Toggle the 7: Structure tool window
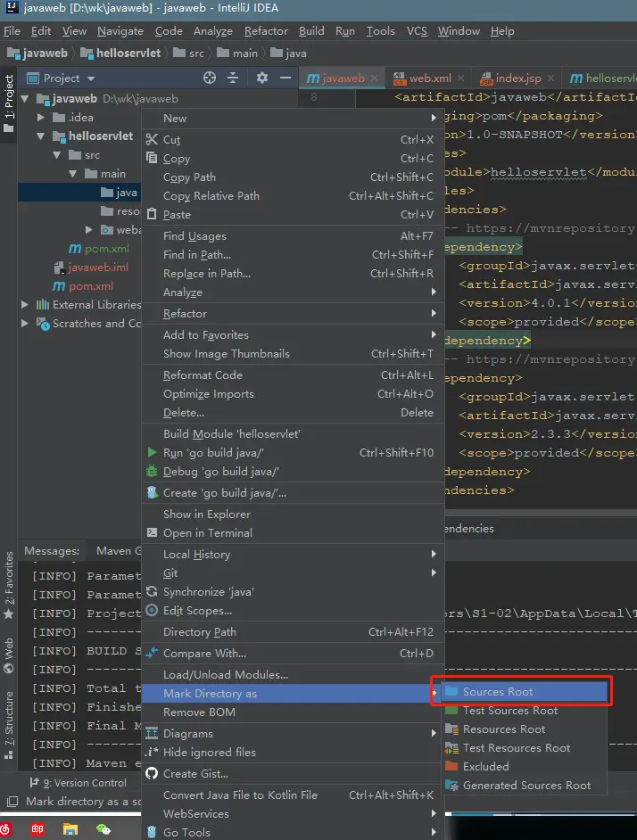This screenshot has width=637, height=840. (9, 725)
